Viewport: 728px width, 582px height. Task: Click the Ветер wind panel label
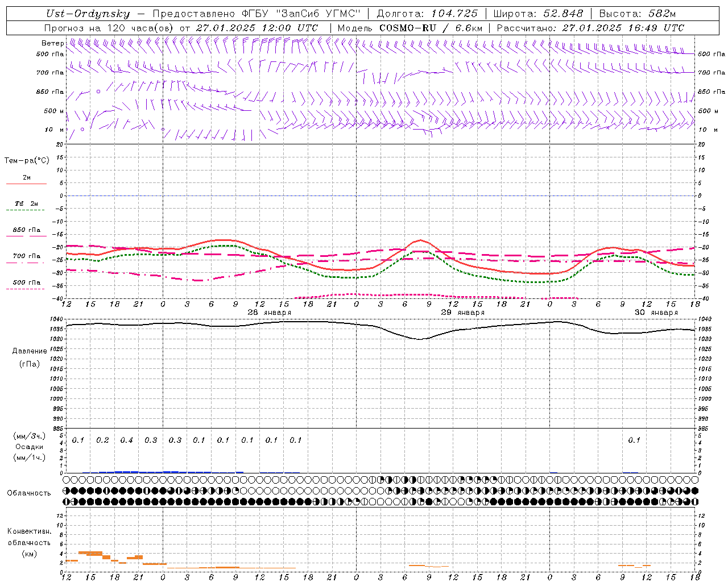[52, 43]
